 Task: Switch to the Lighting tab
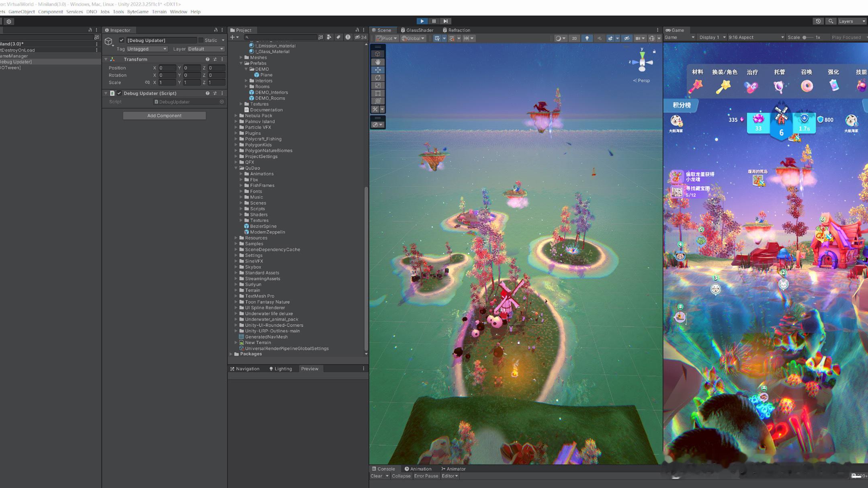click(280, 369)
